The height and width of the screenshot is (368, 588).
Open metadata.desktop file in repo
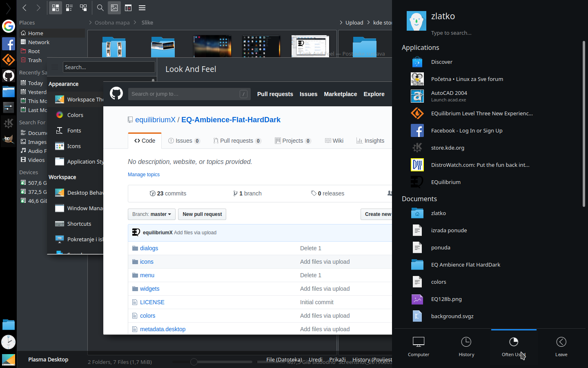(163, 329)
